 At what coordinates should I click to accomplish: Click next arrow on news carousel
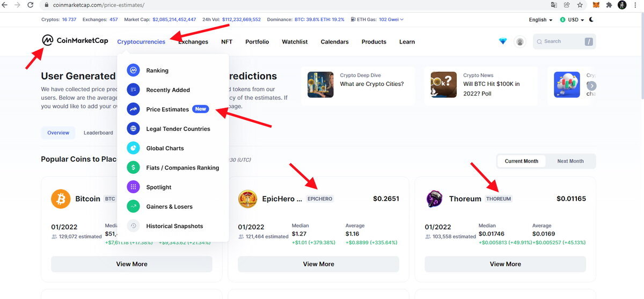pyautogui.click(x=591, y=86)
